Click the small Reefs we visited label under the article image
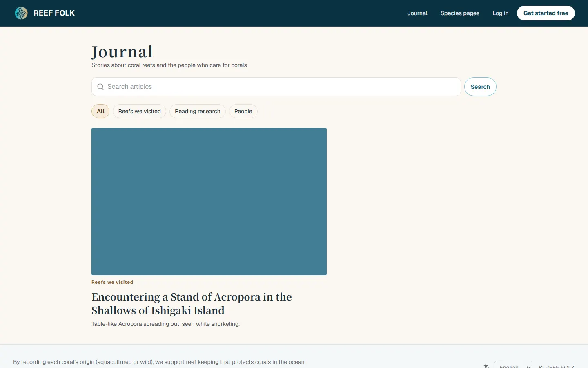This screenshot has height=368, width=588. point(112,282)
